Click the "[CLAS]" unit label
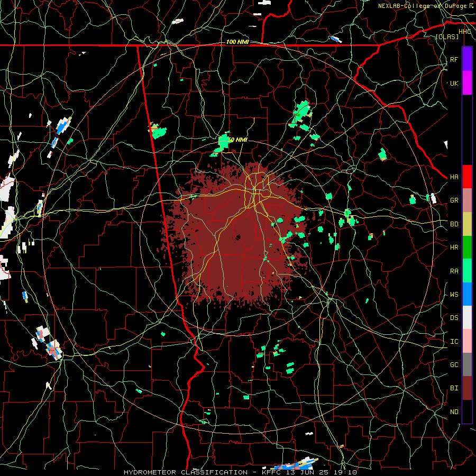Image resolution: width=476 pixels, height=476 pixels. (447, 36)
